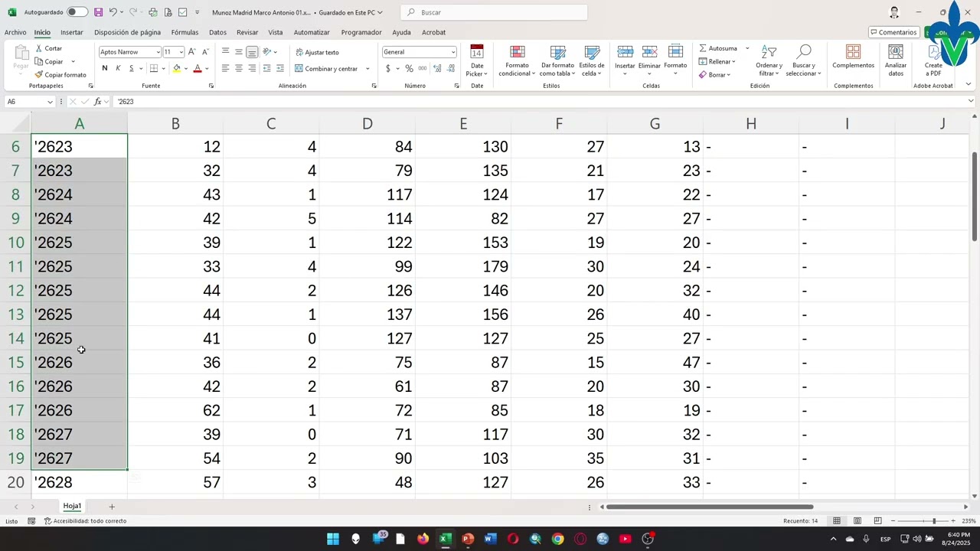Open Ordenar y filtrar dropdown
Screen dimensions: 980x551
(769, 60)
